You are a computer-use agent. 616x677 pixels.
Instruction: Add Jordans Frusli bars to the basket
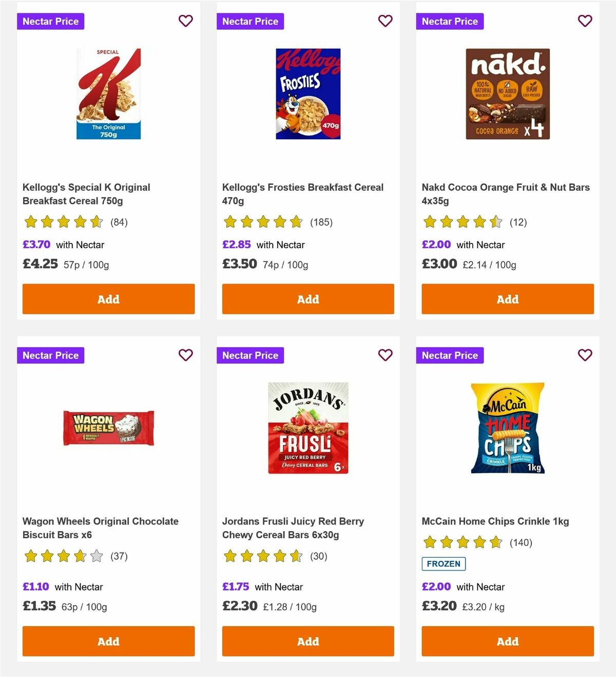pyautogui.click(x=307, y=641)
